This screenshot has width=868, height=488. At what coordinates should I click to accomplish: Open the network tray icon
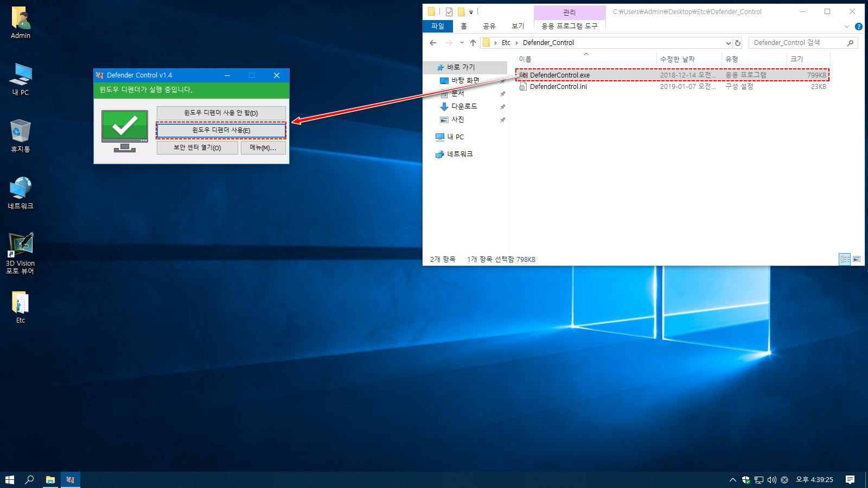pos(759,480)
